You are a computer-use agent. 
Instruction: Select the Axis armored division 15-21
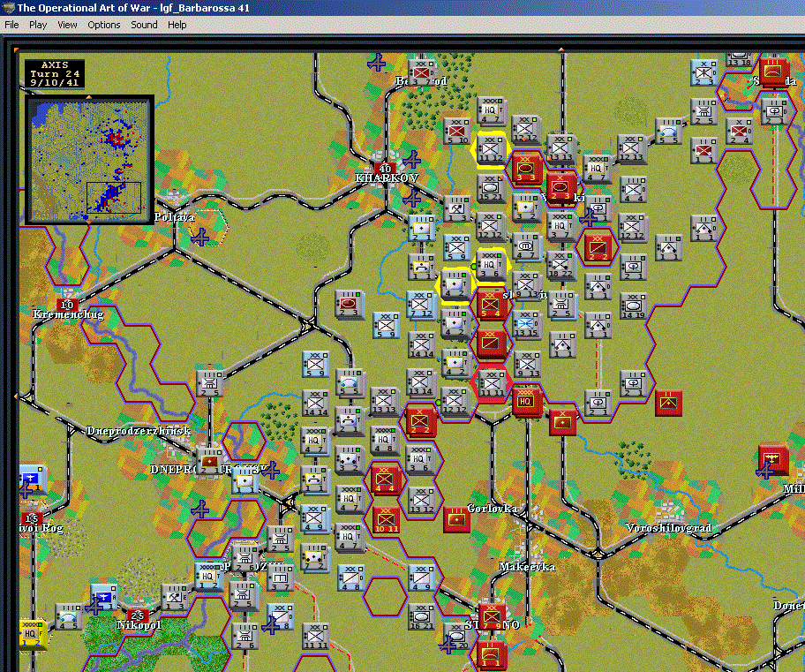click(491, 187)
